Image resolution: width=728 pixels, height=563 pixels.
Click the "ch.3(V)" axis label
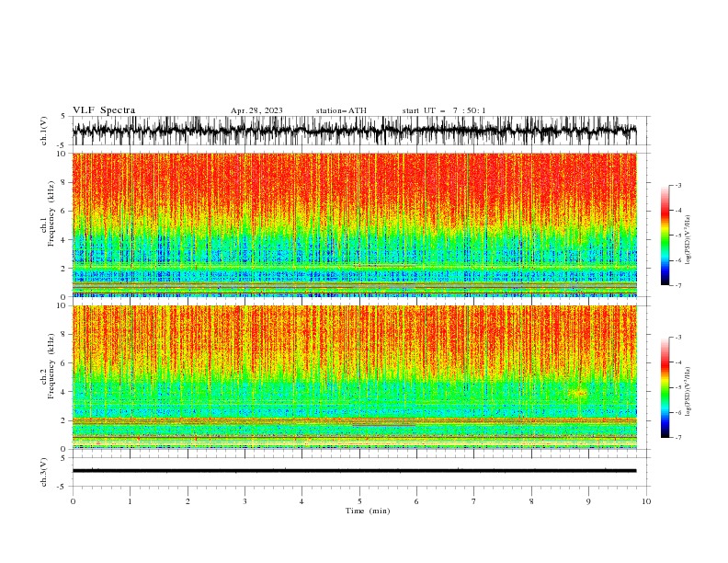(44, 472)
